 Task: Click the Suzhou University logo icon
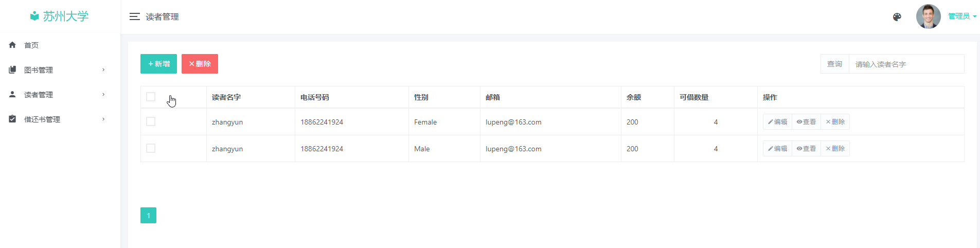pos(34,16)
